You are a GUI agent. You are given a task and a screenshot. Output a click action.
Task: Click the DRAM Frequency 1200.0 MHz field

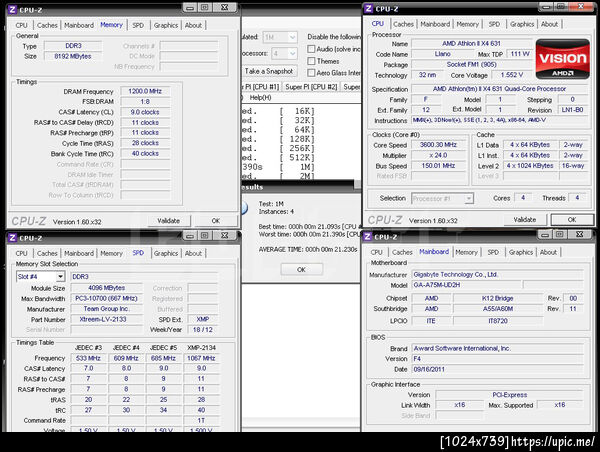click(145, 91)
